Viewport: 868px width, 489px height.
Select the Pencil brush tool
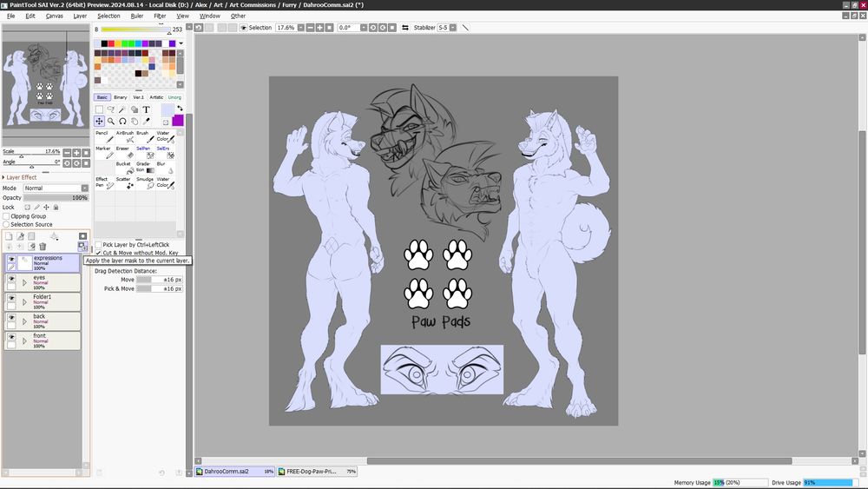[x=105, y=136]
